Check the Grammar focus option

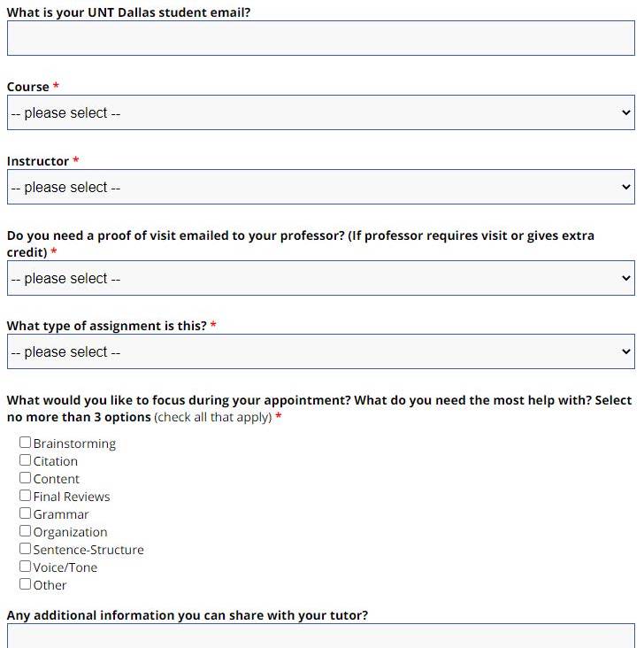(26, 513)
